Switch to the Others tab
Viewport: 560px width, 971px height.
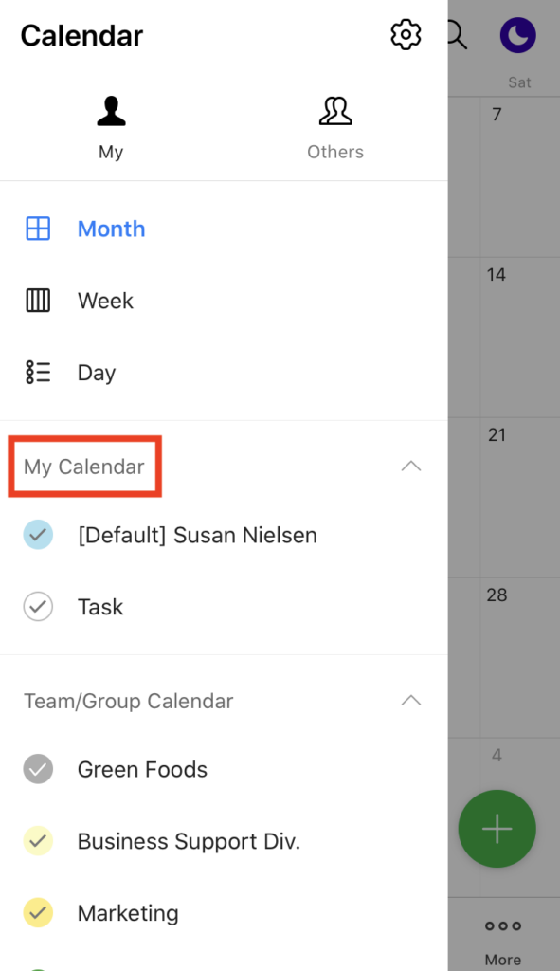point(335,128)
